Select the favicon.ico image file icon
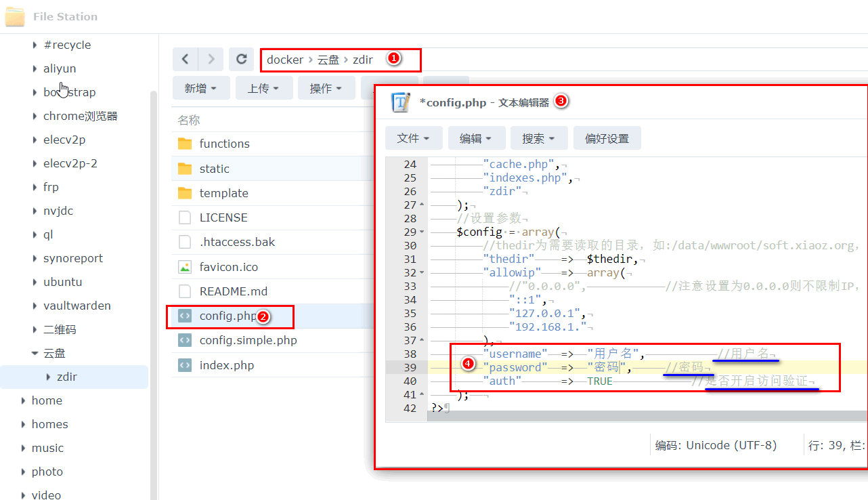868x500 pixels. click(x=185, y=267)
